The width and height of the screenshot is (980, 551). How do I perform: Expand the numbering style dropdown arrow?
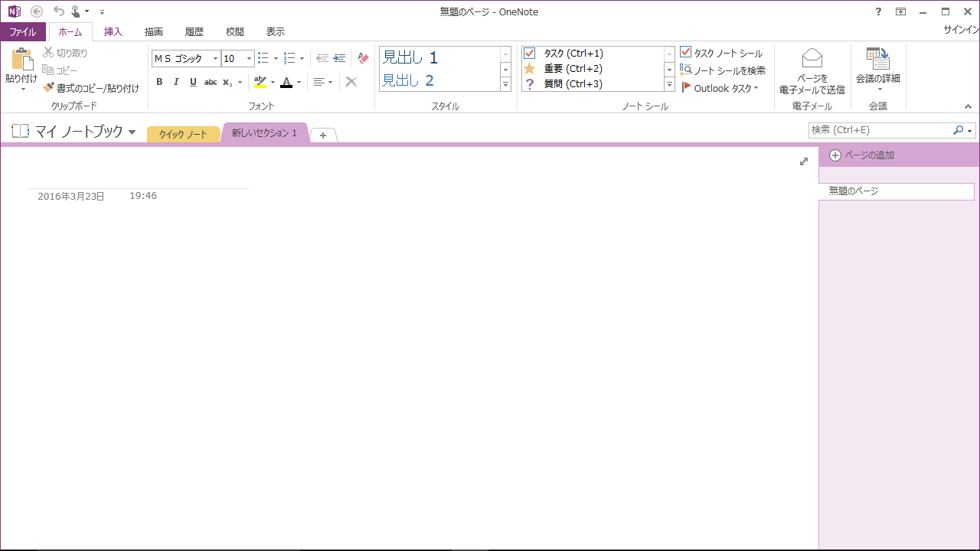tap(302, 59)
